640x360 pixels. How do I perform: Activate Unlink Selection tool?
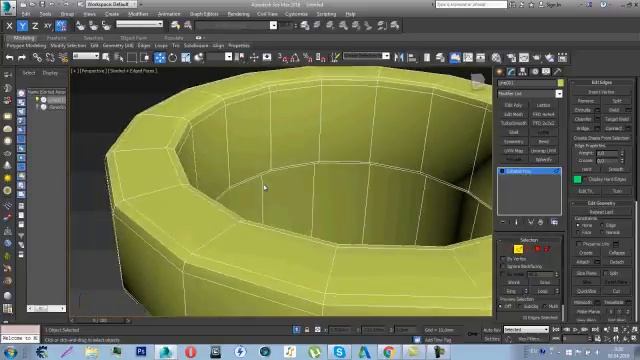click(50, 58)
